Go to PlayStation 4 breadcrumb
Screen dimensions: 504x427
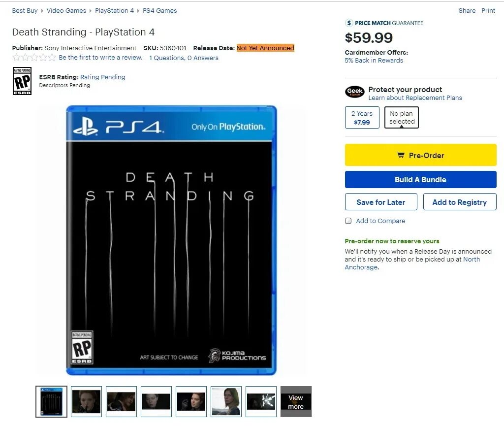115,10
